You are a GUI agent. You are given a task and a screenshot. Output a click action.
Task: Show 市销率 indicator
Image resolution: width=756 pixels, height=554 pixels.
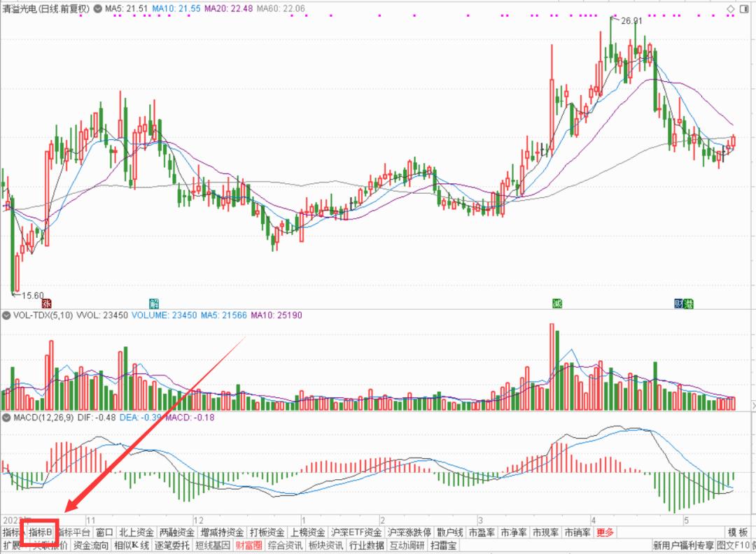pos(577,532)
